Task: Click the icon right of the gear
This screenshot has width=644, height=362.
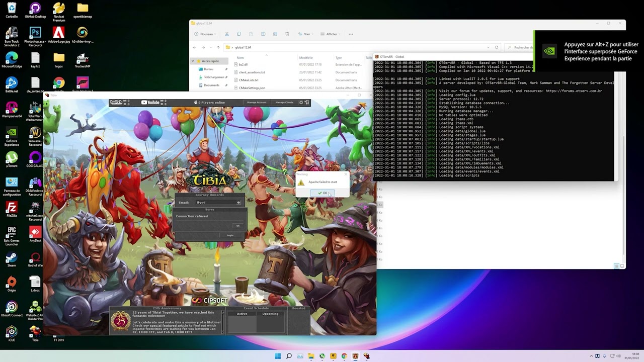Action: 307,103
